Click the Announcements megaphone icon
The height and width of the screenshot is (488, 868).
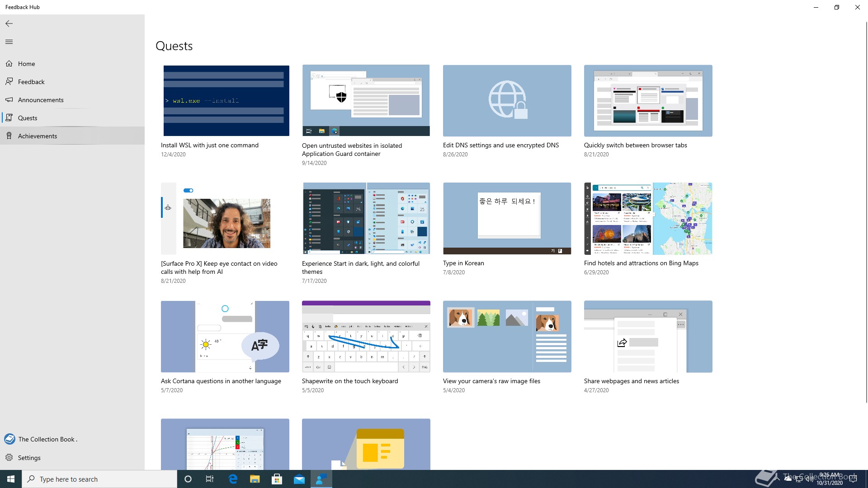pyautogui.click(x=9, y=100)
